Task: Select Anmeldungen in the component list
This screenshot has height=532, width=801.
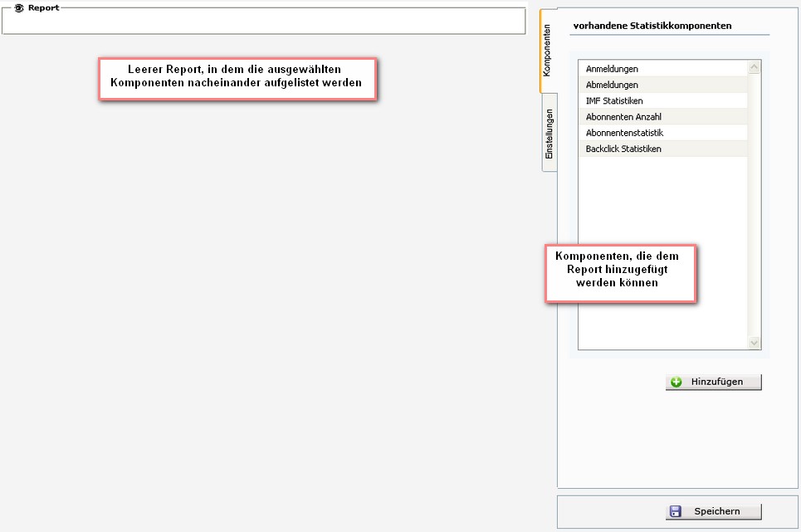Action: pyautogui.click(x=663, y=68)
